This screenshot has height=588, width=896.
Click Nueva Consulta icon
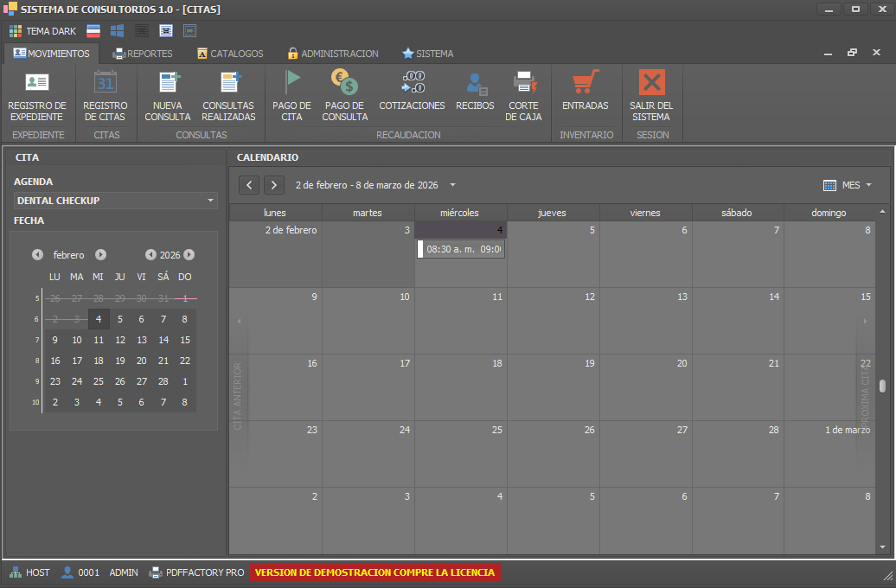click(x=168, y=83)
